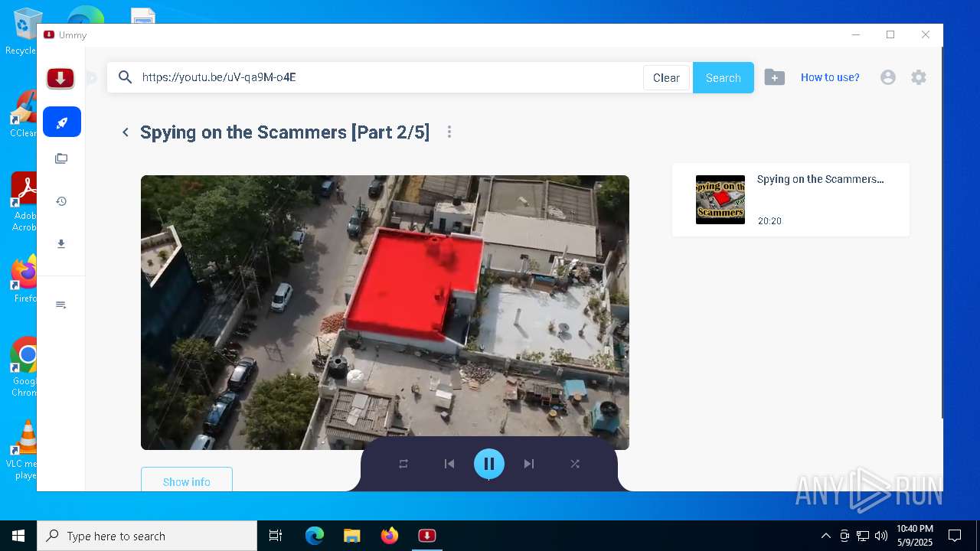The image size is (980, 551).
Task: Open the History sidebar icon
Action: point(61,201)
